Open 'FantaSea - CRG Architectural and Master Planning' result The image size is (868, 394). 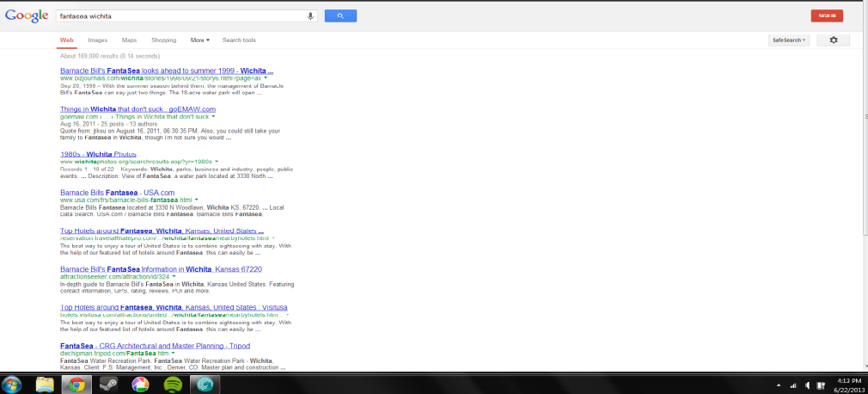click(155, 346)
